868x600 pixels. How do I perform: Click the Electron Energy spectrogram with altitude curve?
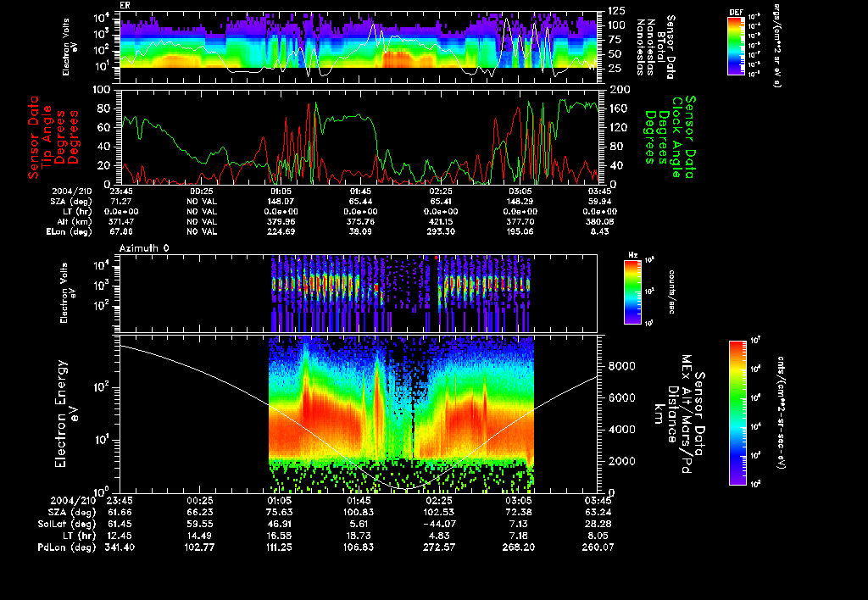(x=359, y=414)
